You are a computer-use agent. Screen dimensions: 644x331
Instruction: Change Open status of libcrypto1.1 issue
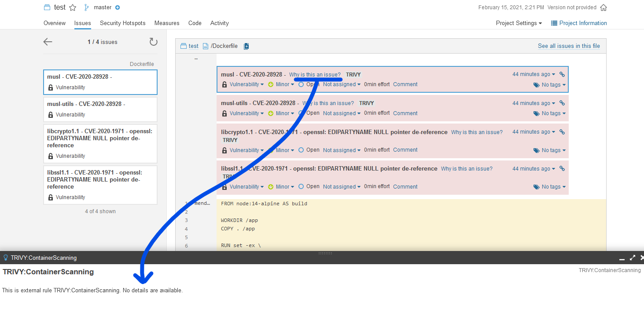point(309,150)
